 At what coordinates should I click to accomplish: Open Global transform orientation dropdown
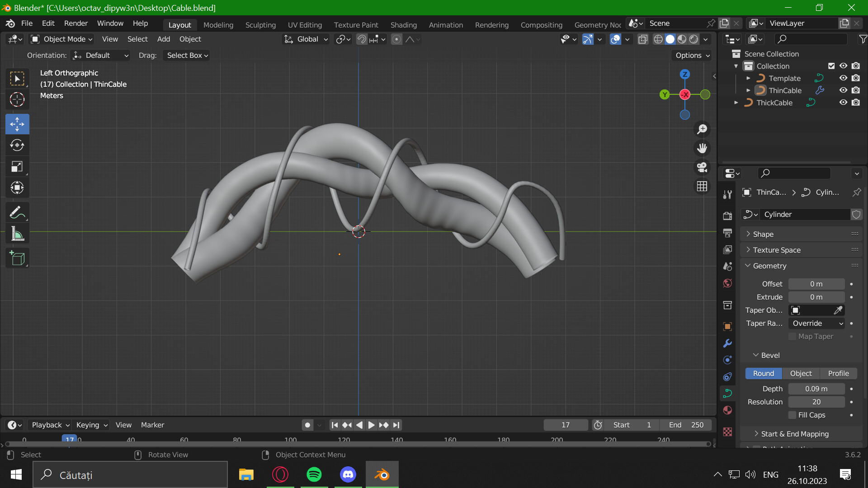pos(306,39)
